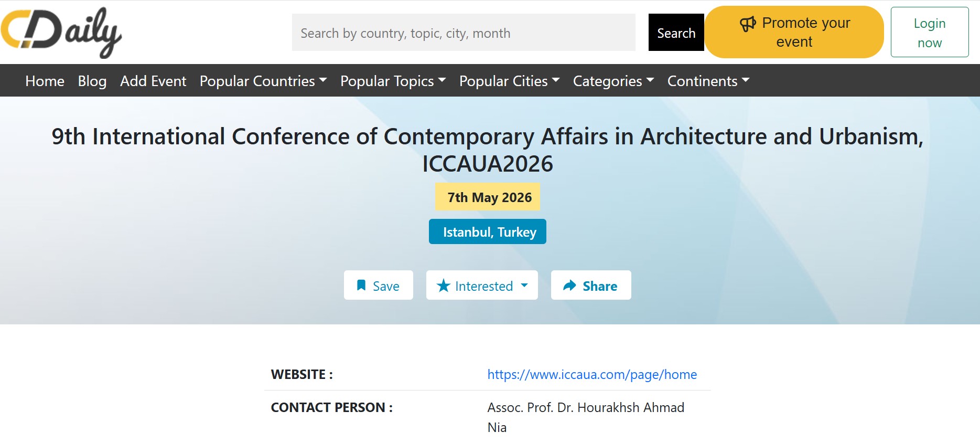
Task: Open the Popular Cities dropdown
Action: tap(509, 81)
